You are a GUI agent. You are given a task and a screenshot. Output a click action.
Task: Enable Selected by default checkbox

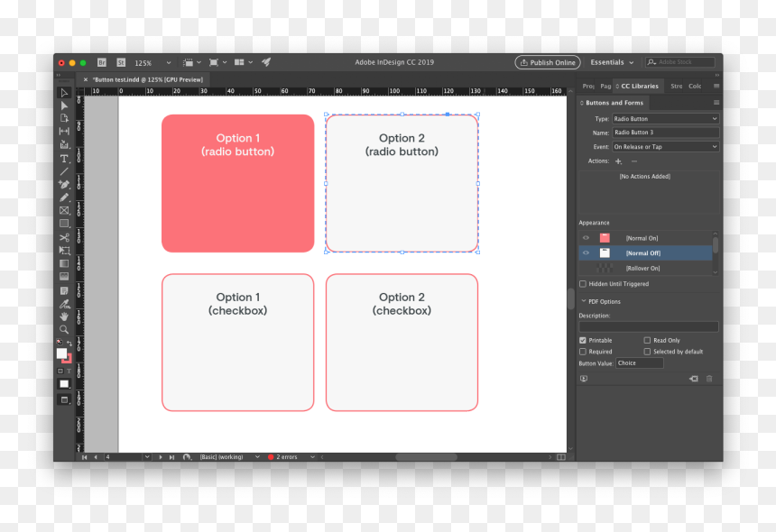point(647,352)
